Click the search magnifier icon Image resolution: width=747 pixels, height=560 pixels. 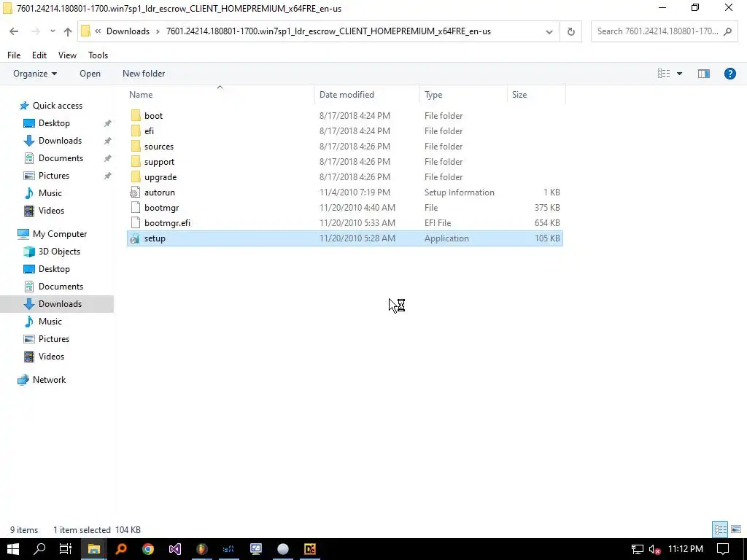[x=727, y=31]
